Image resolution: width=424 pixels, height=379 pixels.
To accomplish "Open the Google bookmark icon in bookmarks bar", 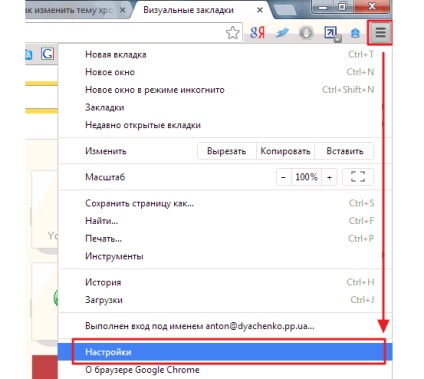I will click(x=47, y=53).
